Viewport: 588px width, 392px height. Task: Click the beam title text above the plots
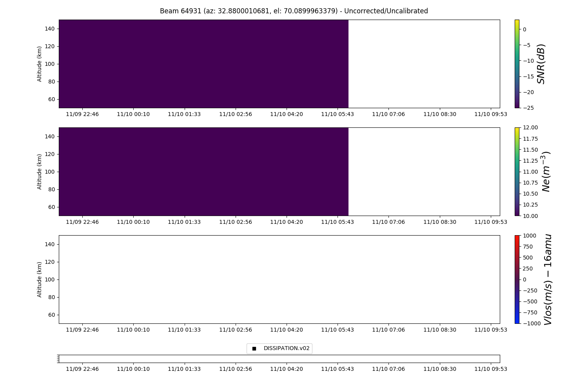click(294, 11)
